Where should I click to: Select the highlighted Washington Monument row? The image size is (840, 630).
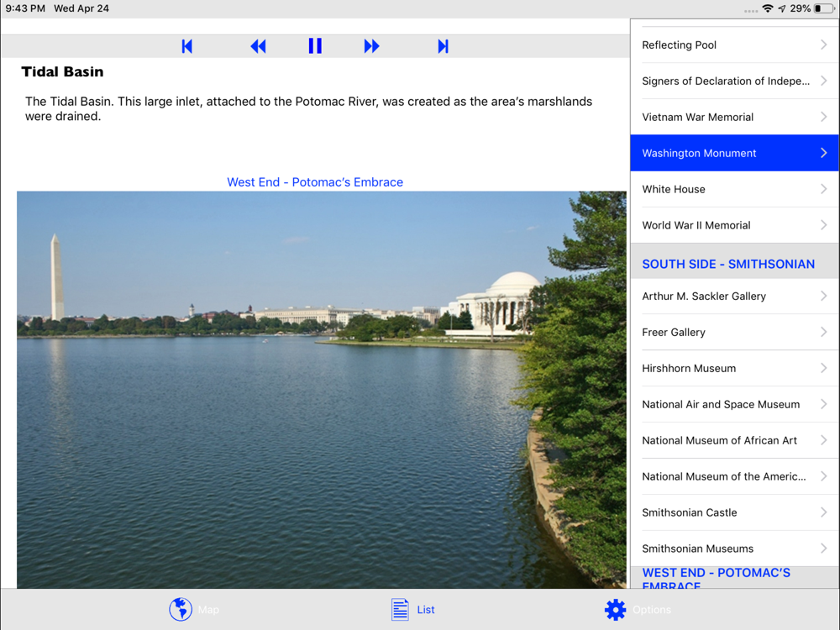point(734,153)
